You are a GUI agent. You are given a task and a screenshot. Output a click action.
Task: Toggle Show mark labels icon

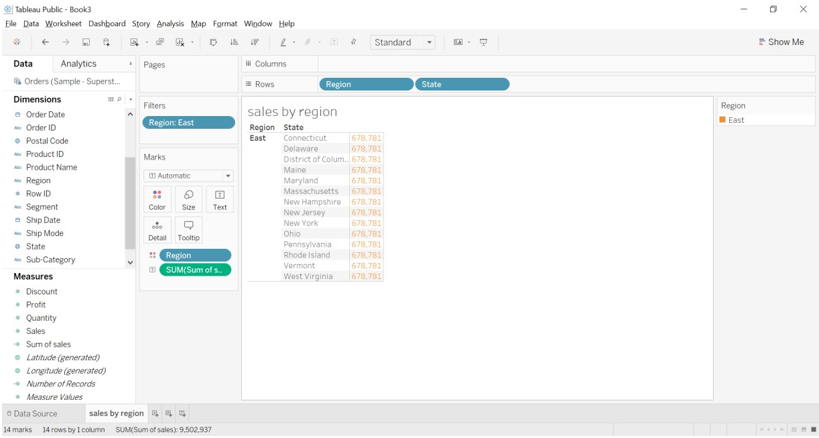coord(334,42)
